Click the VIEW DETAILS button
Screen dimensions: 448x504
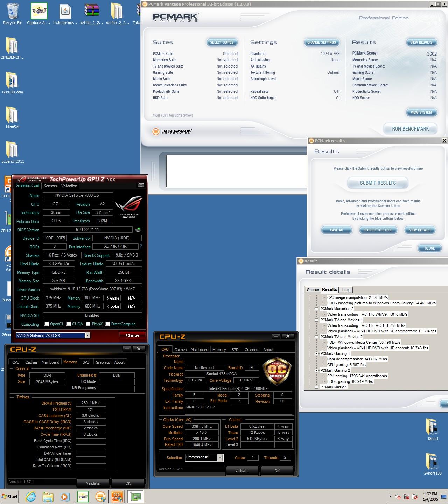click(420, 230)
